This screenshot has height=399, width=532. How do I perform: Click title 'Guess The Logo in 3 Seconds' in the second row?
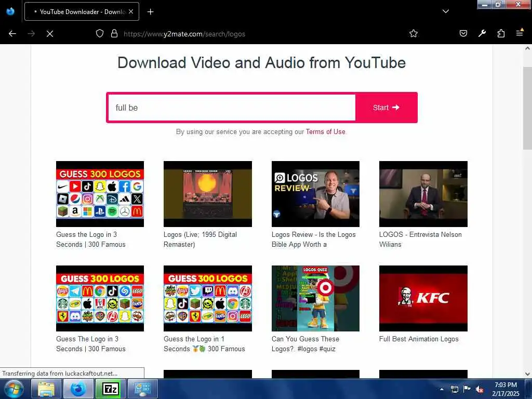point(90,344)
